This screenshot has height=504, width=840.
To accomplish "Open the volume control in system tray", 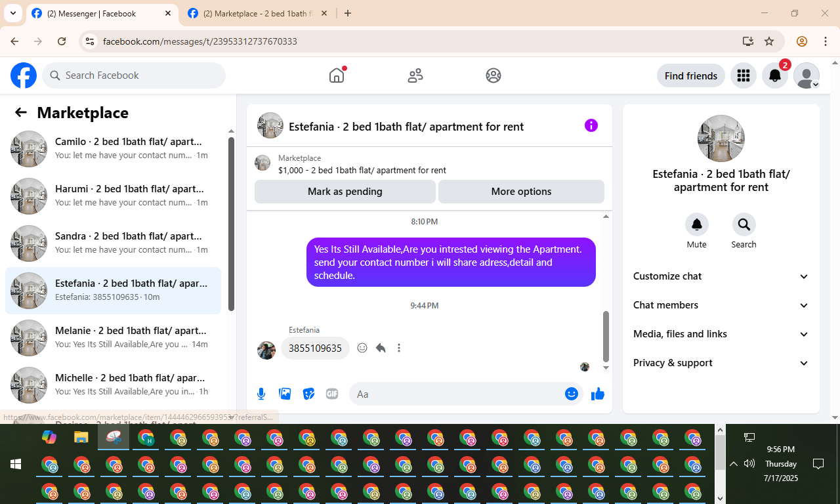I will [x=749, y=464].
